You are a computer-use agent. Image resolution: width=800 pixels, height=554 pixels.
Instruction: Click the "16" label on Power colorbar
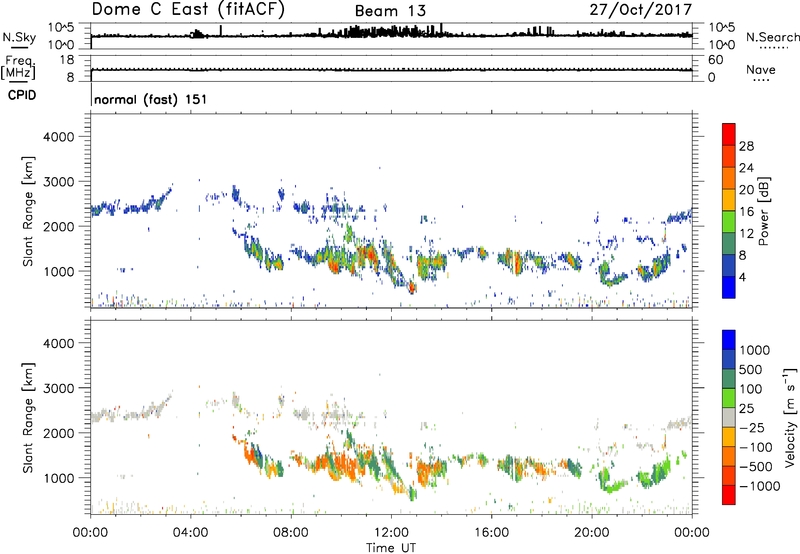coord(746,212)
